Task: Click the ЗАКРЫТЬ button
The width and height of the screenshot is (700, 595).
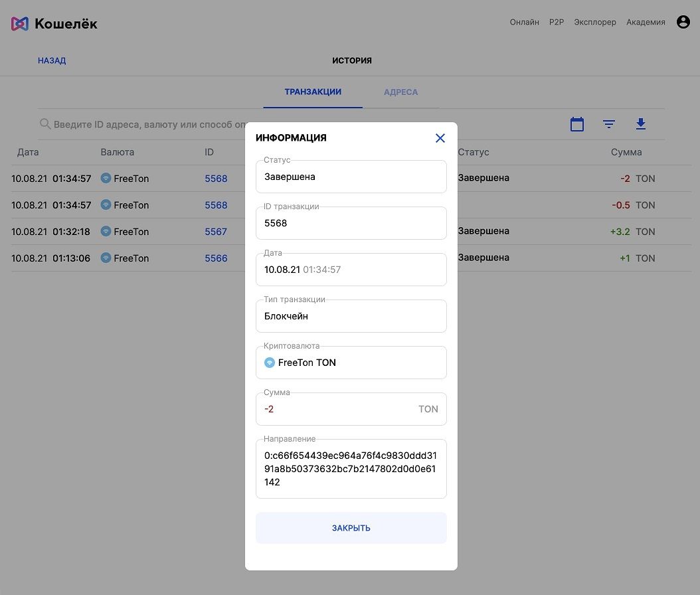Action: click(x=351, y=528)
